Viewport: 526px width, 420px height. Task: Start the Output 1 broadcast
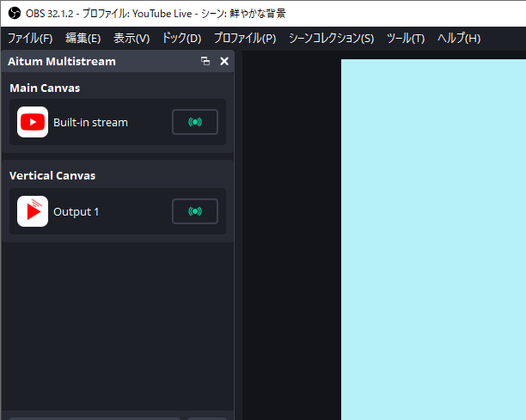tap(195, 211)
